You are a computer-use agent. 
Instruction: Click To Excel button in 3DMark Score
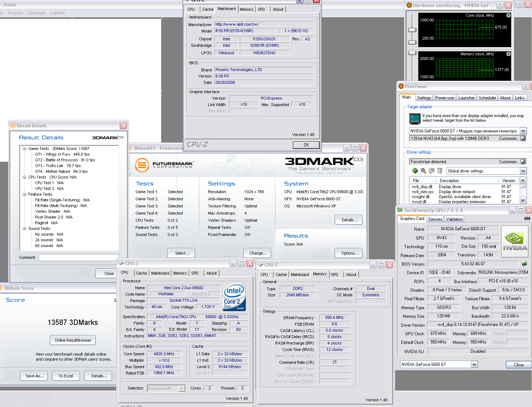66,376
